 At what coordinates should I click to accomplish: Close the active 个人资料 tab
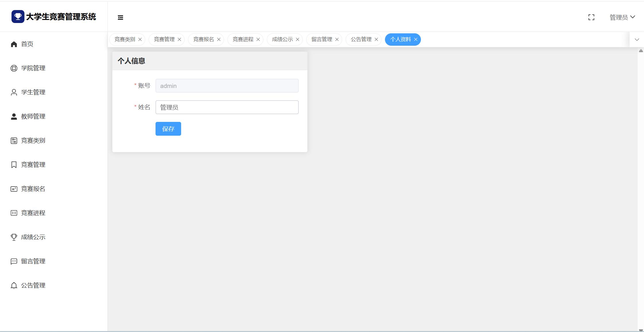click(416, 39)
